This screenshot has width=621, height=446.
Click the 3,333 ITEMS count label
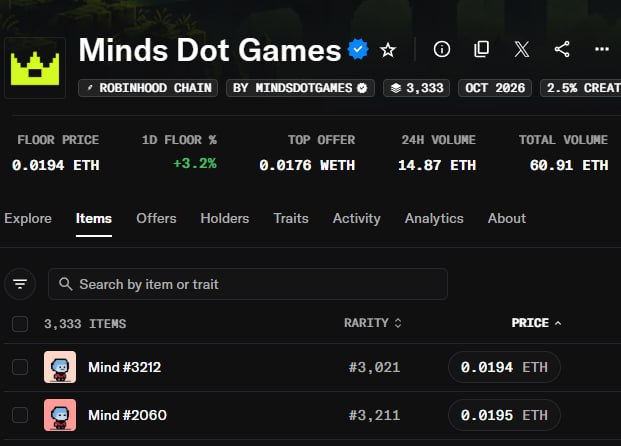pos(85,324)
